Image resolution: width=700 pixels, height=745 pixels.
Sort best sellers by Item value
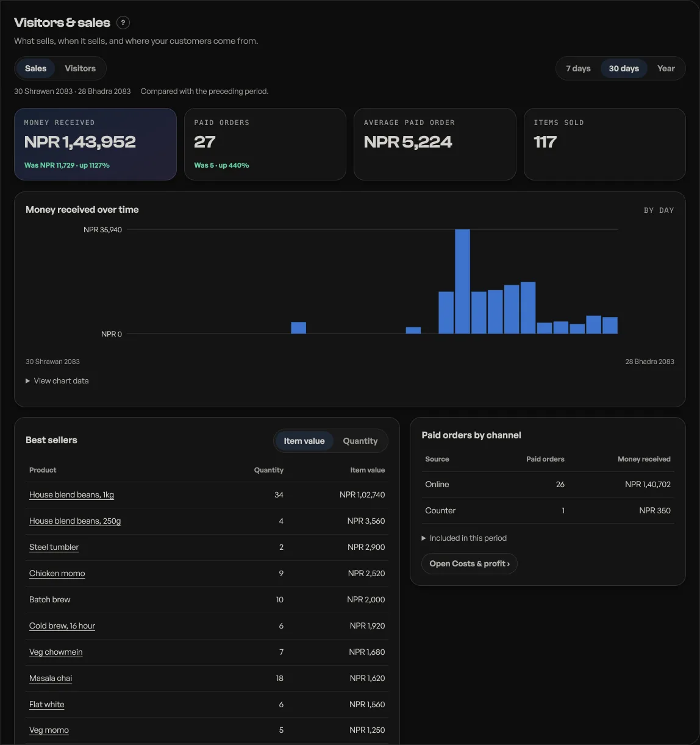[x=304, y=441]
